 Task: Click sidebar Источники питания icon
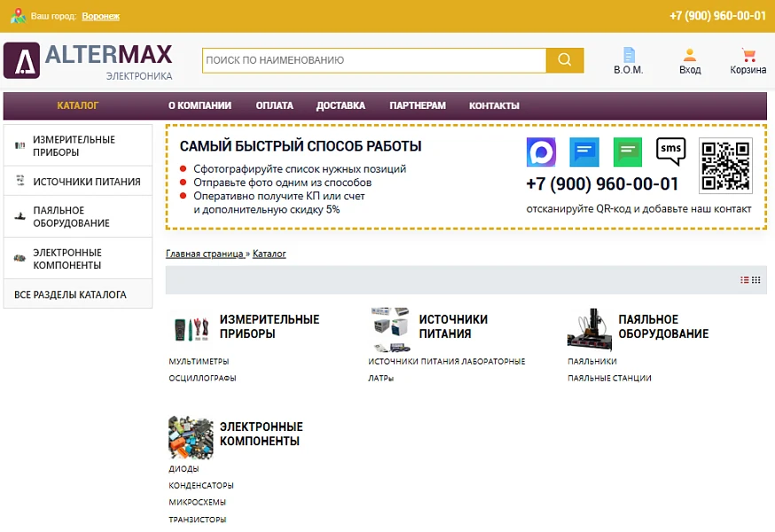point(20,180)
